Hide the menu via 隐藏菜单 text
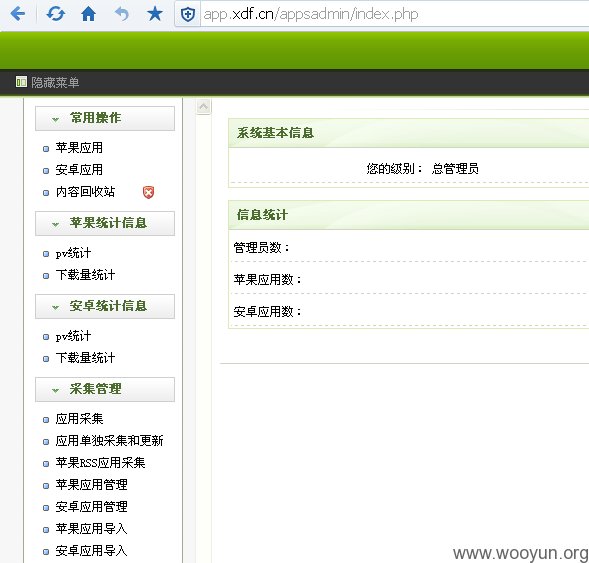The height and width of the screenshot is (563, 589). click(x=55, y=82)
